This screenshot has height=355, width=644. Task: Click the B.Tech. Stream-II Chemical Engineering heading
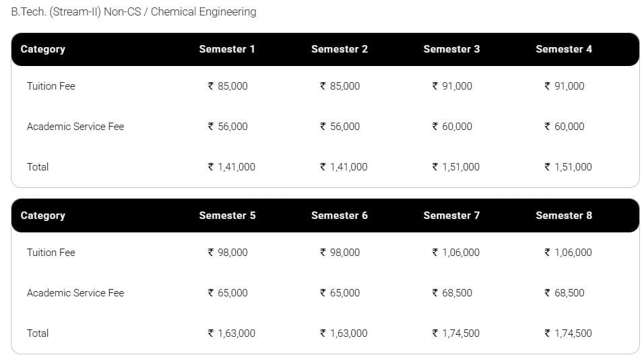133,11
